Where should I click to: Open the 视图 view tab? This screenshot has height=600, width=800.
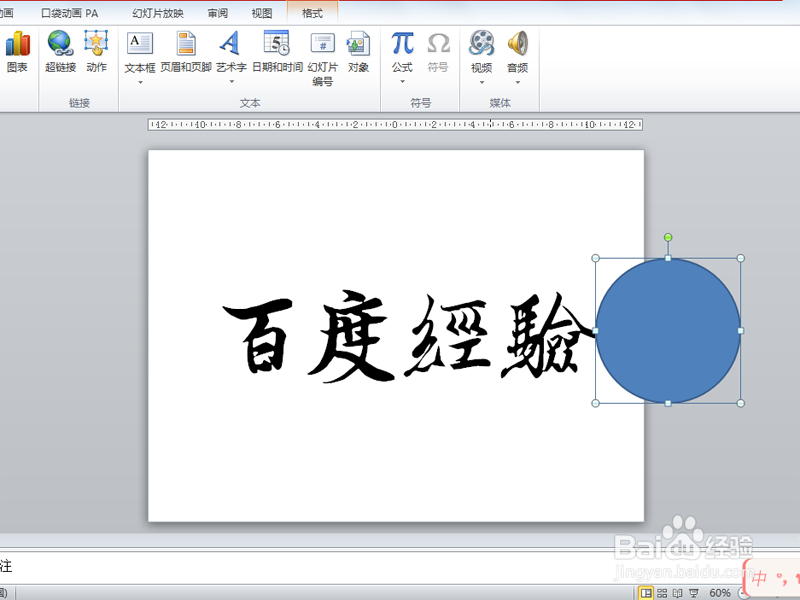(x=262, y=13)
